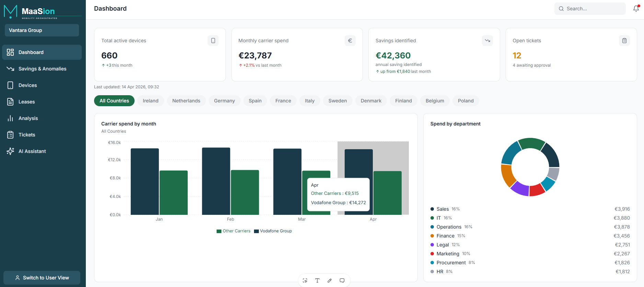This screenshot has width=644, height=287.
Task: Click the cyan Procurement donut segment
Action: click(x=549, y=184)
